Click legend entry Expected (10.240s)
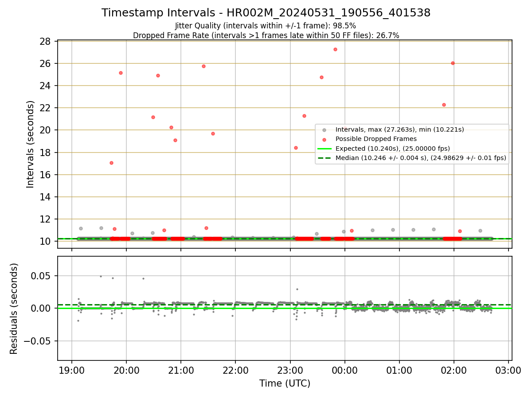Viewport: 532px width, 399px height. click(x=393, y=148)
